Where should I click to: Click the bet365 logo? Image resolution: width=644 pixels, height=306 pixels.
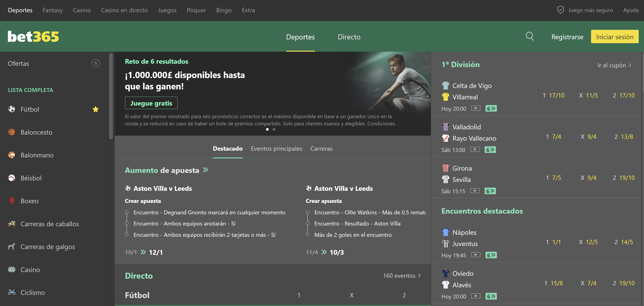33,37
